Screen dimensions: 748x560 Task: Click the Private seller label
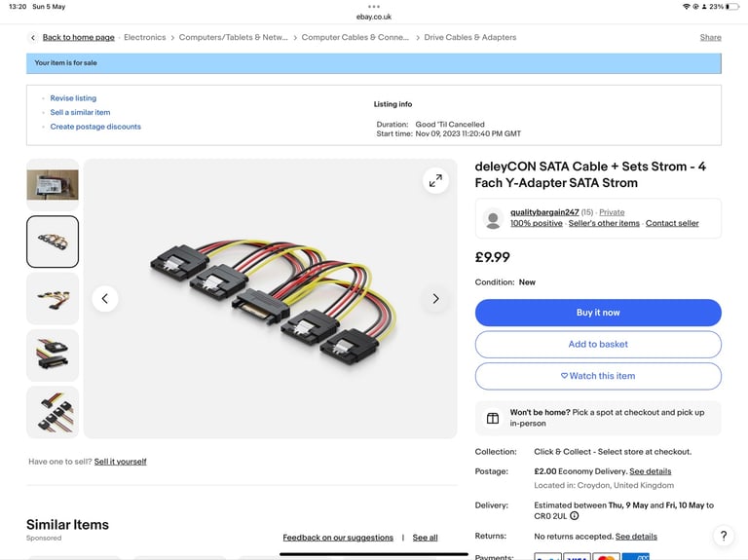click(x=612, y=212)
